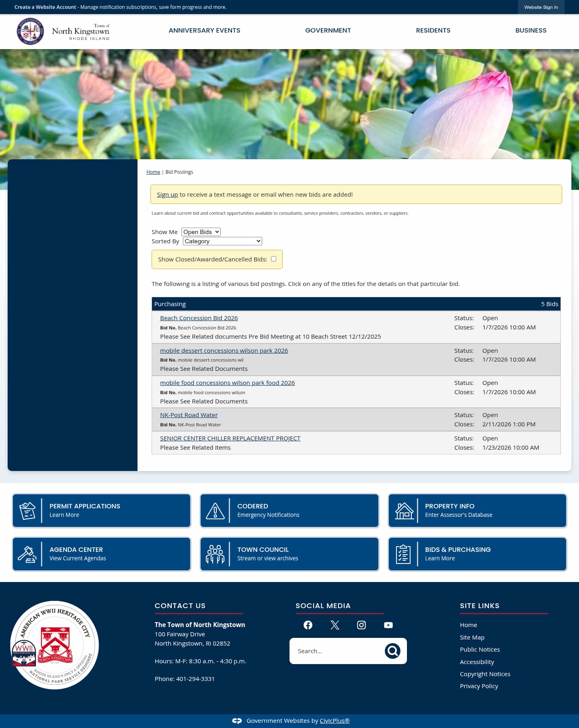The image size is (579, 728).
Task: Open the X (Twitter) social media icon
Action: [x=335, y=625]
